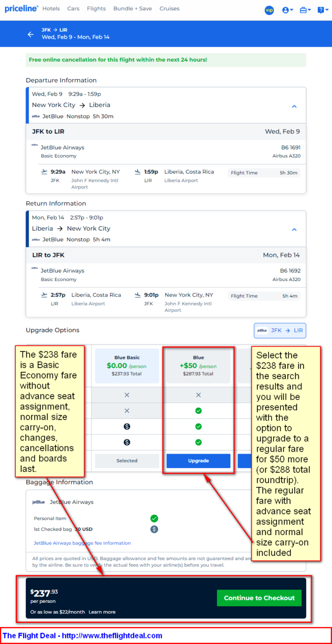332x644 pixels.
Task: Click the X icon in Blue column
Action: pyautogui.click(x=198, y=395)
